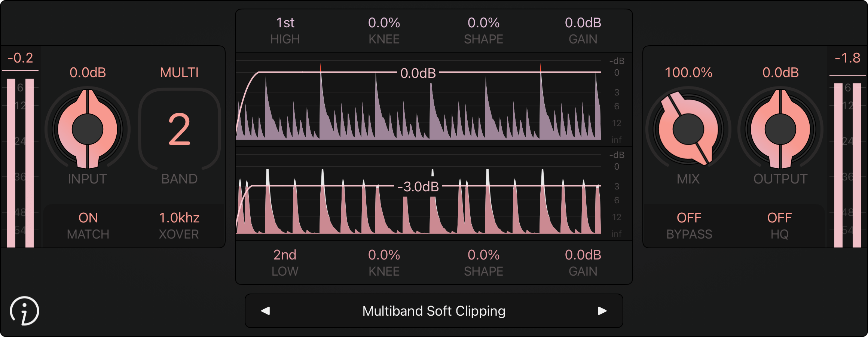The width and height of the screenshot is (868, 337).
Task: Change the HIGH band order set to 1st
Action: pyautogui.click(x=285, y=31)
